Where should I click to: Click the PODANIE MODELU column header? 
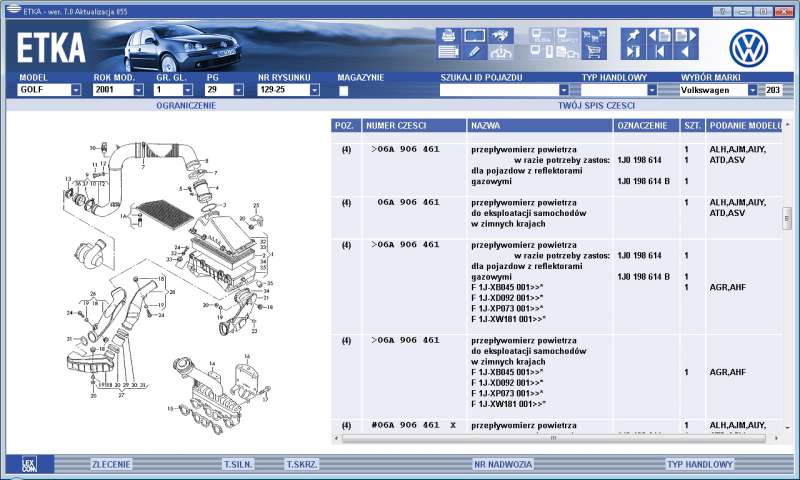pos(744,125)
